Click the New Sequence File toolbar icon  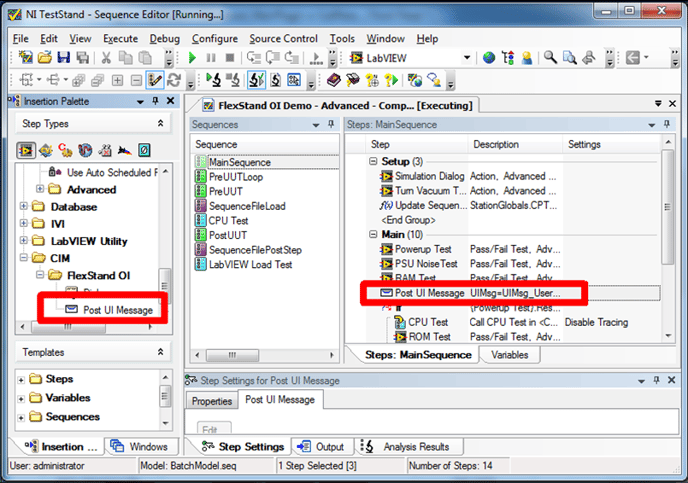(x=26, y=57)
